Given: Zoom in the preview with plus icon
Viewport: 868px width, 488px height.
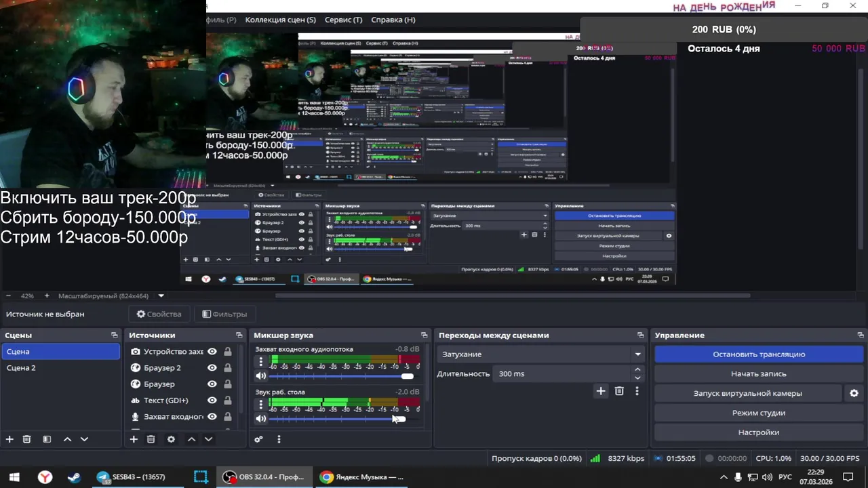Looking at the screenshot, I should click(47, 296).
